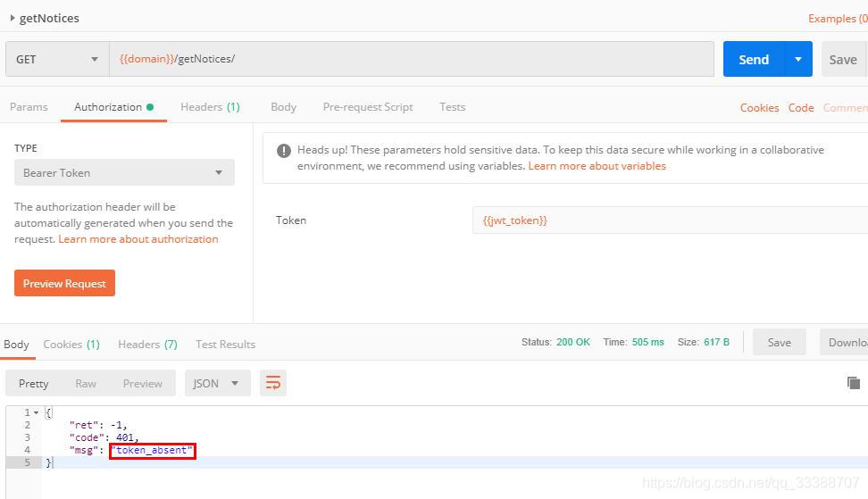Click the Heads up info icon
868x499 pixels.
point(283,151)
